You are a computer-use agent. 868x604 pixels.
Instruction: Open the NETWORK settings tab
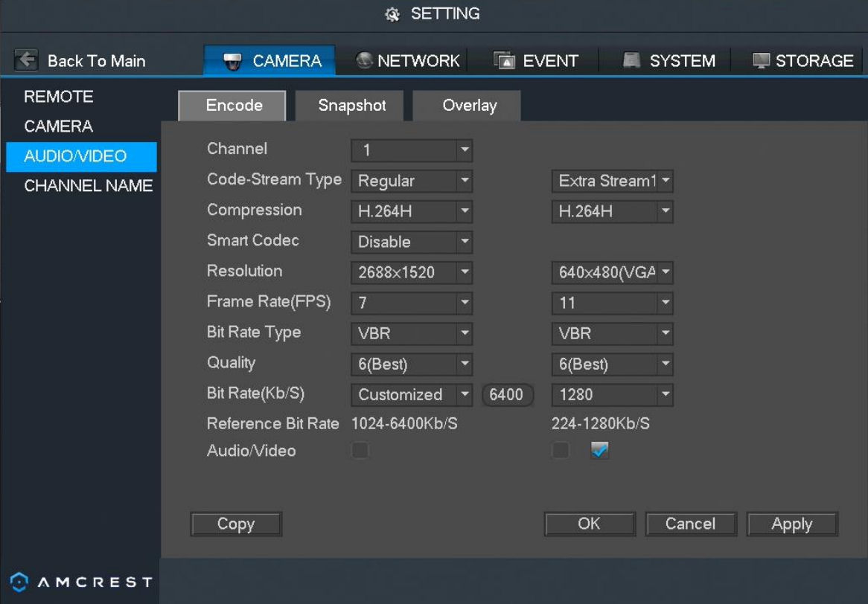tap(407, 60)
